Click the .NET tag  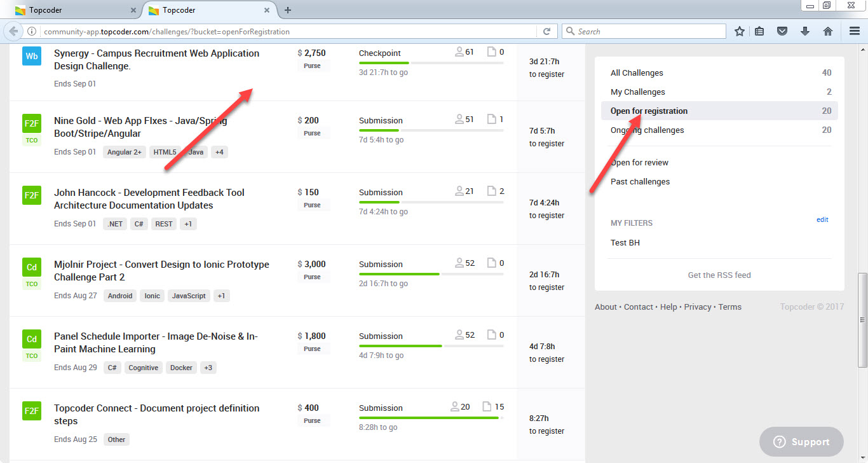tap(115, 224)
